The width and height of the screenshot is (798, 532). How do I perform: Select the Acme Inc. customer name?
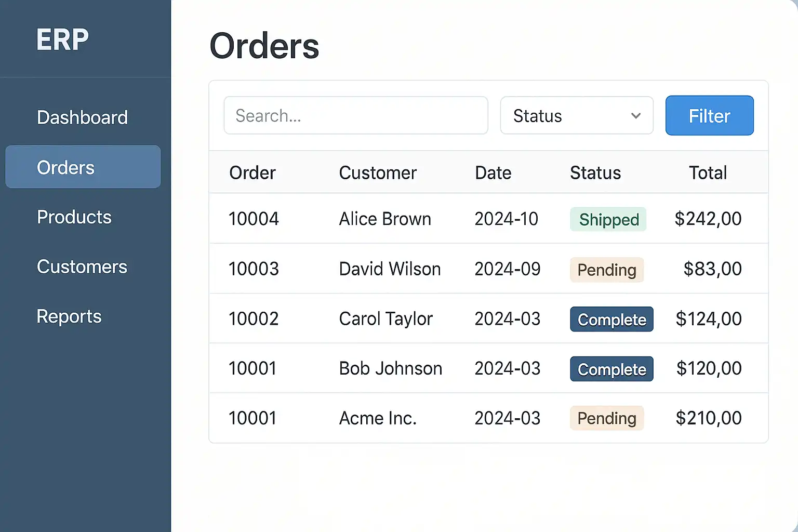(378, 418)
